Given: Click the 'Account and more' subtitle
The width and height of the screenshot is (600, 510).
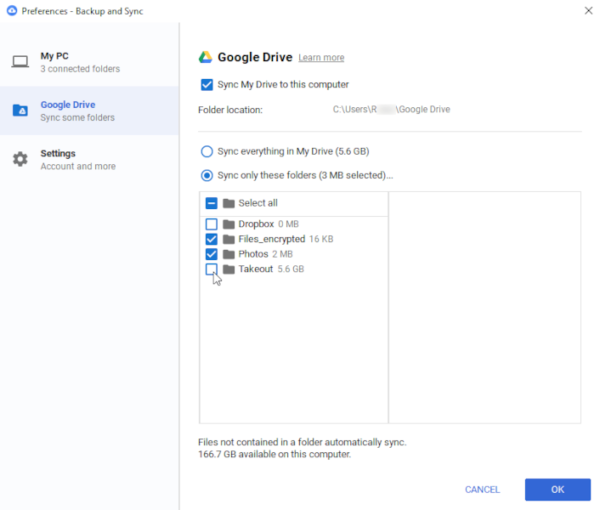Looking at the screenshot, I should [x=78, y=166].
